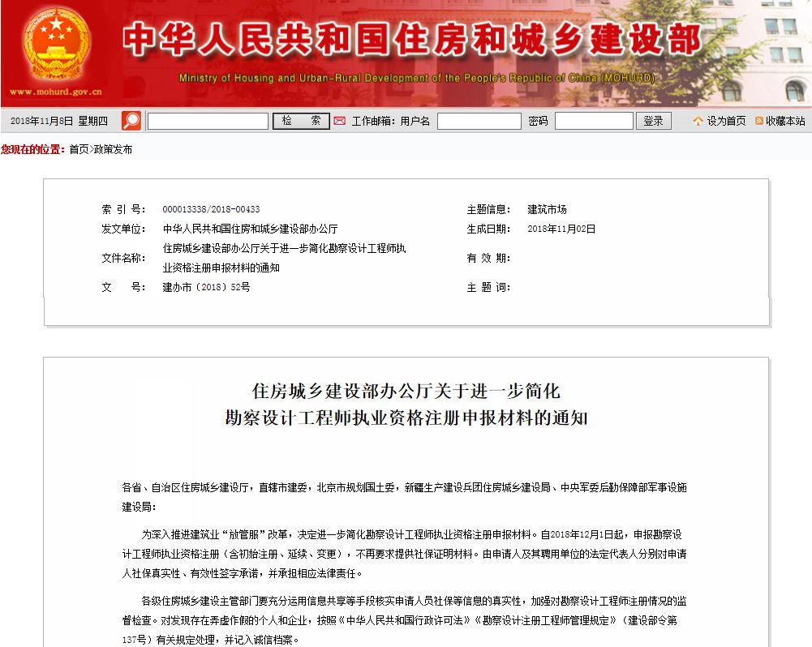
Task: Click the paragraph starting 为深入推进建筑业
Action: [x=405, y=554]
